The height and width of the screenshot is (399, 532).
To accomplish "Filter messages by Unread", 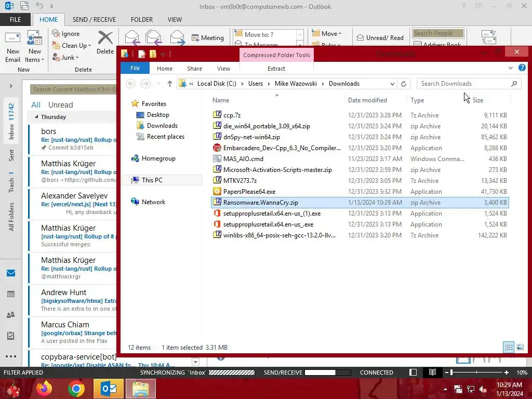I will coord(60,105).
